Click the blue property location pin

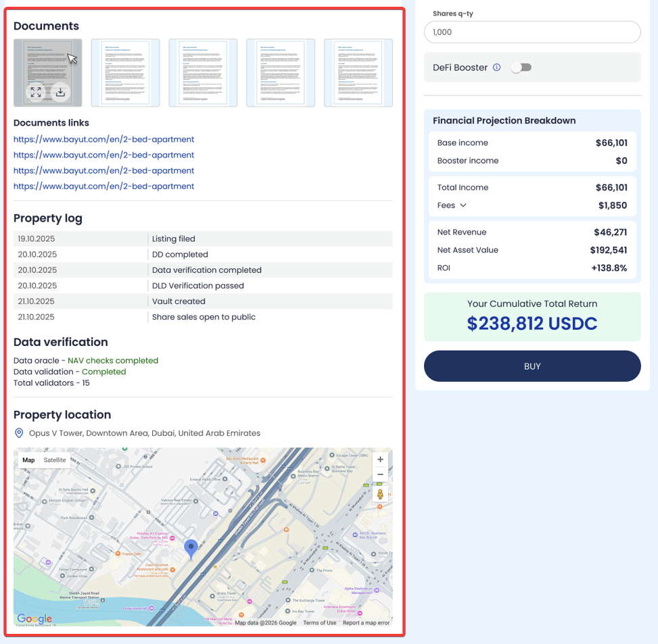(x=191, y=548)
